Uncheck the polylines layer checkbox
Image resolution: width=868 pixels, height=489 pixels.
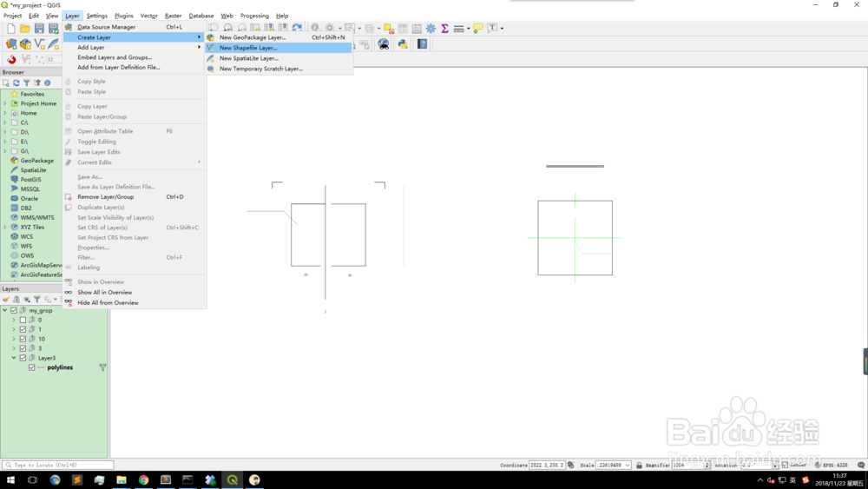[31, 367]
